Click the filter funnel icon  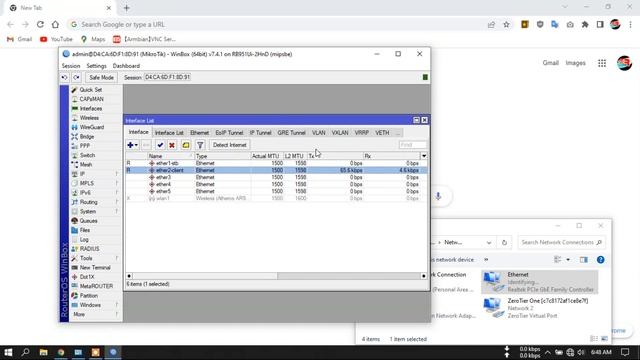tap(200, 145)
